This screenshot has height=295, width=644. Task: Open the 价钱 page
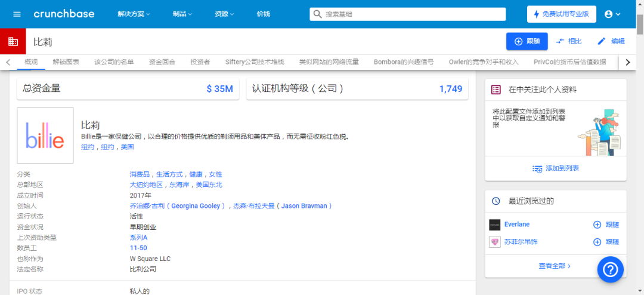264,14
